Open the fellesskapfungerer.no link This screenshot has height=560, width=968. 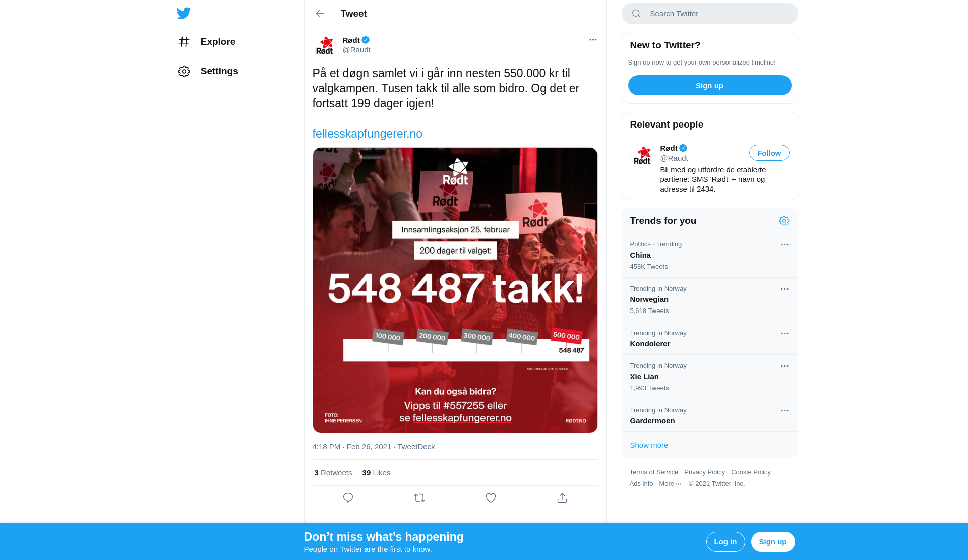(x=367, y=134)
